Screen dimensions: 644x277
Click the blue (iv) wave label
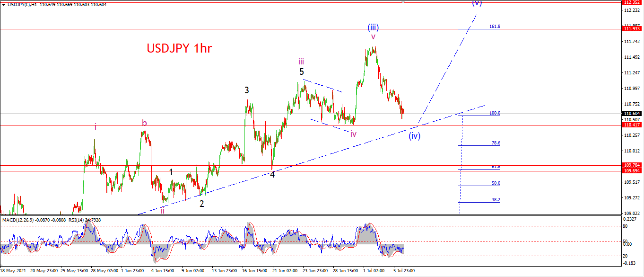pos(415,136)
